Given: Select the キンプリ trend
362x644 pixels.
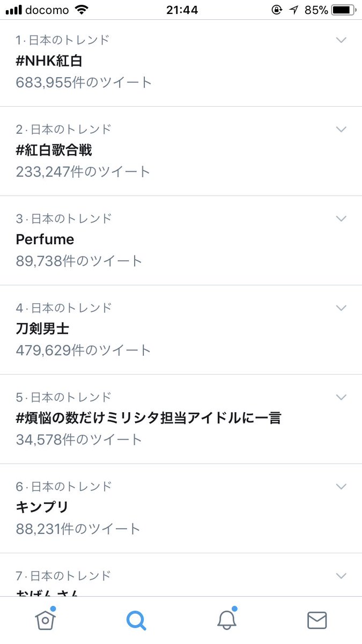Looking at the screenshot, I should (42, 507).
